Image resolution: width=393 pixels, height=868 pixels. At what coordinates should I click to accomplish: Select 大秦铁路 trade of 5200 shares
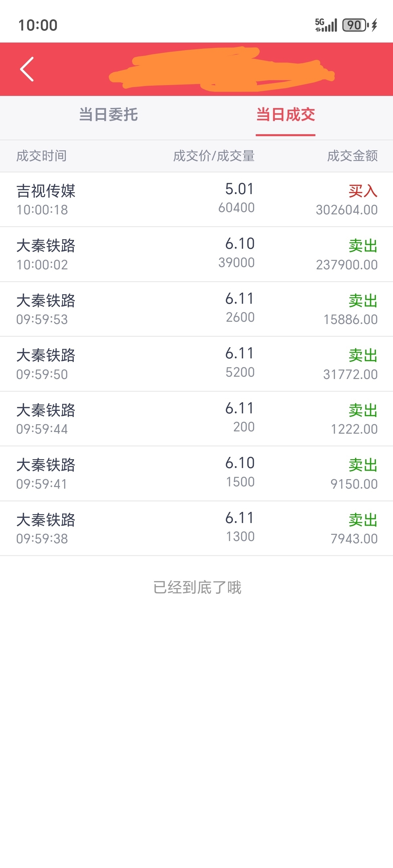196,364
